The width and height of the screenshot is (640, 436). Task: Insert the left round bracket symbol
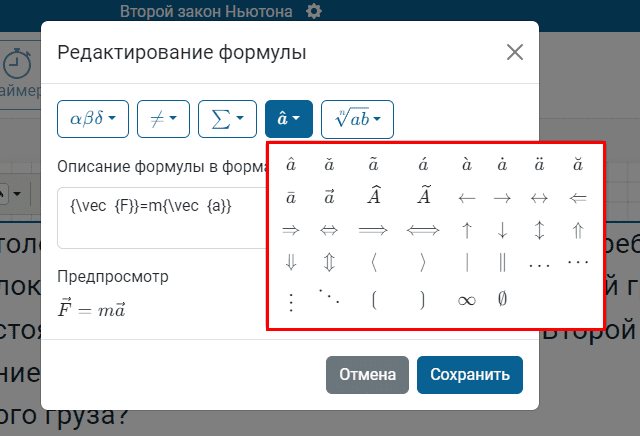pos(374,300)
